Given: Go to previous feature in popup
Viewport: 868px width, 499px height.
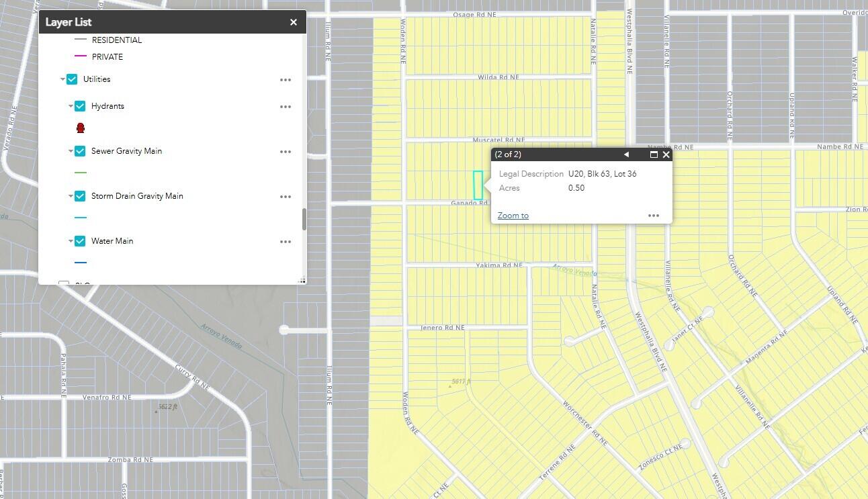Looking at the screenshot, I should (626, 154).
